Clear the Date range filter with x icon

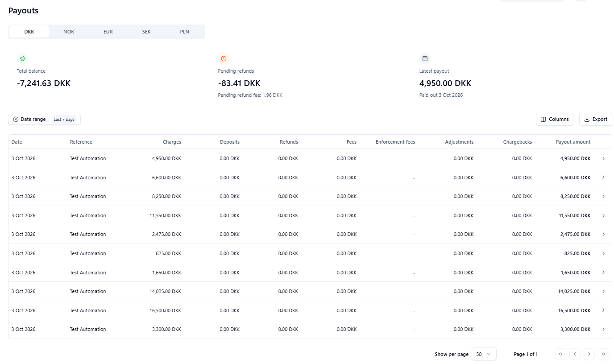tap(16, 120)
